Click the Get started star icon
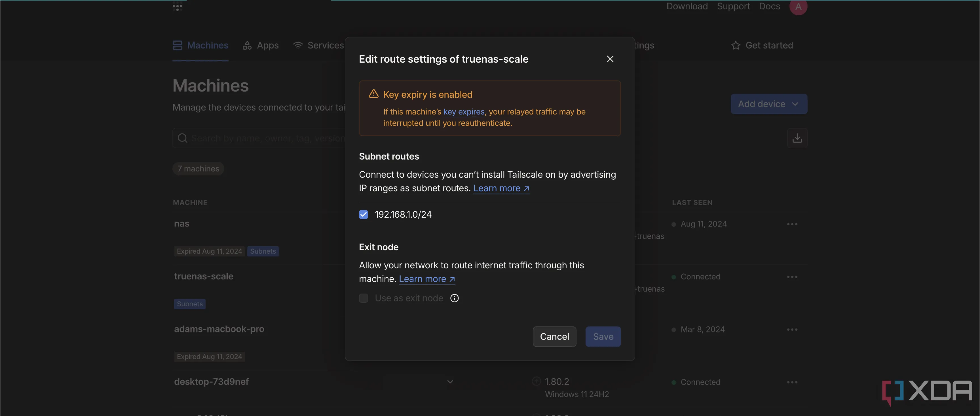Viewport: 980px width, 416px height. tap(735, 45)
